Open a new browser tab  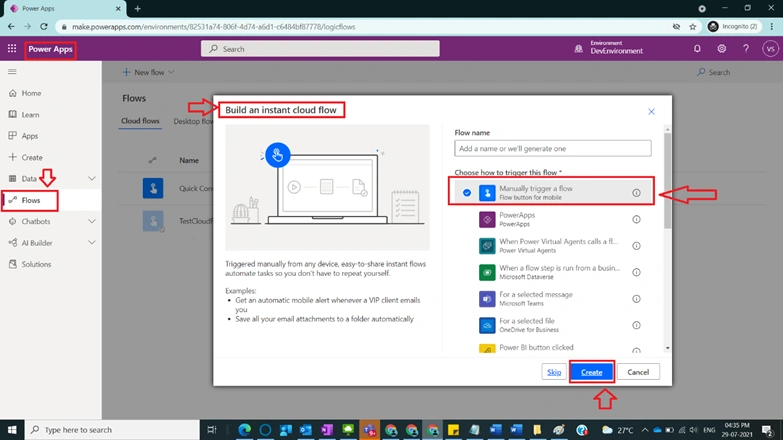coord(137,8)
